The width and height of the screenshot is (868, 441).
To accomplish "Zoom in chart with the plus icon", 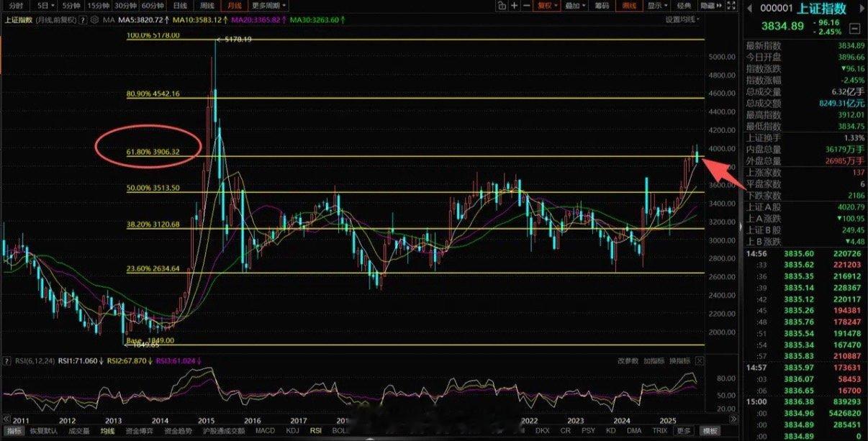I will 515,5.
